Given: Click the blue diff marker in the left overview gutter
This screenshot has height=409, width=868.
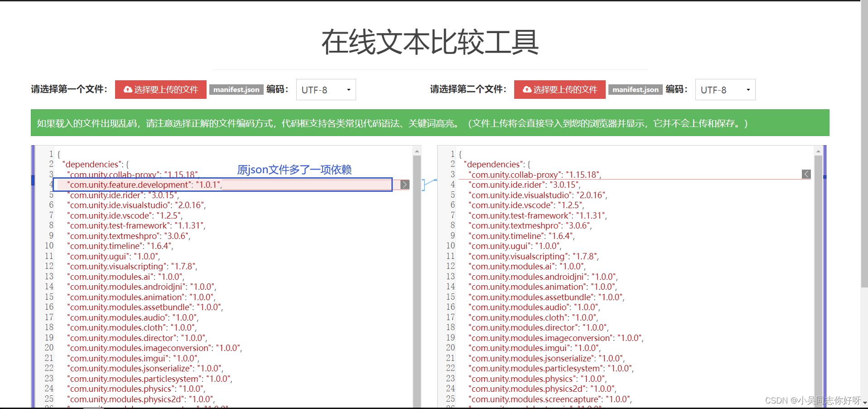Looking at the screenshot, I should point(32,180).
